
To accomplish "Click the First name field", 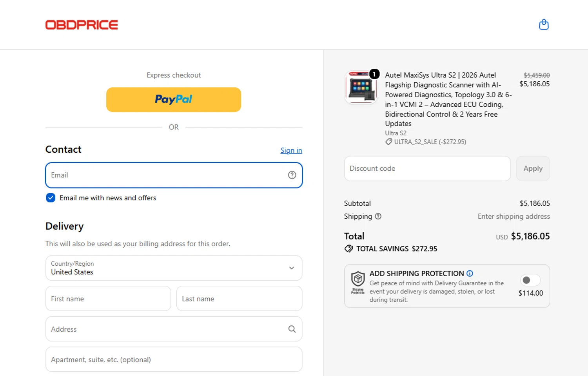I will 108,299.
